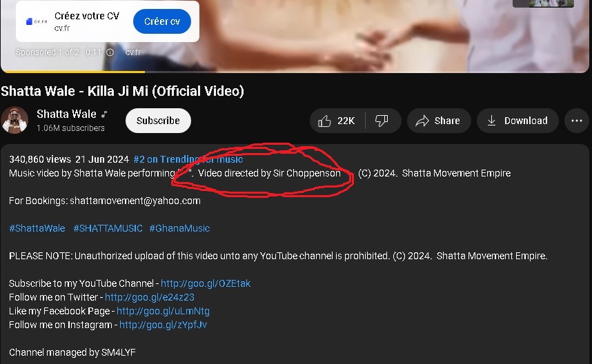
Task: Visit the Facebook Page goo.gl/uLmNtg link
Action: click(x=163, y=311)
